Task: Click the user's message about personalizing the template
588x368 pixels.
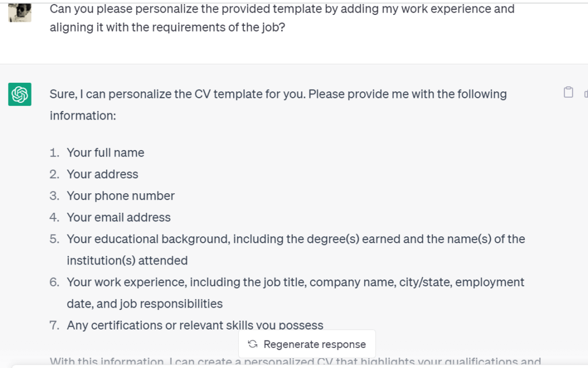Action: point(281,10)
